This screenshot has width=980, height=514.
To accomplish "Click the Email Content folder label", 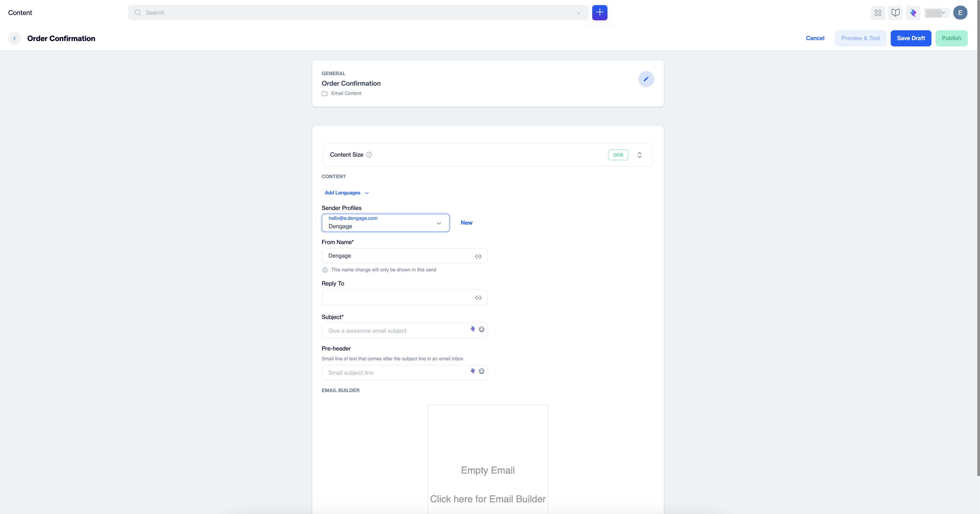I will [x=346, y=93].
